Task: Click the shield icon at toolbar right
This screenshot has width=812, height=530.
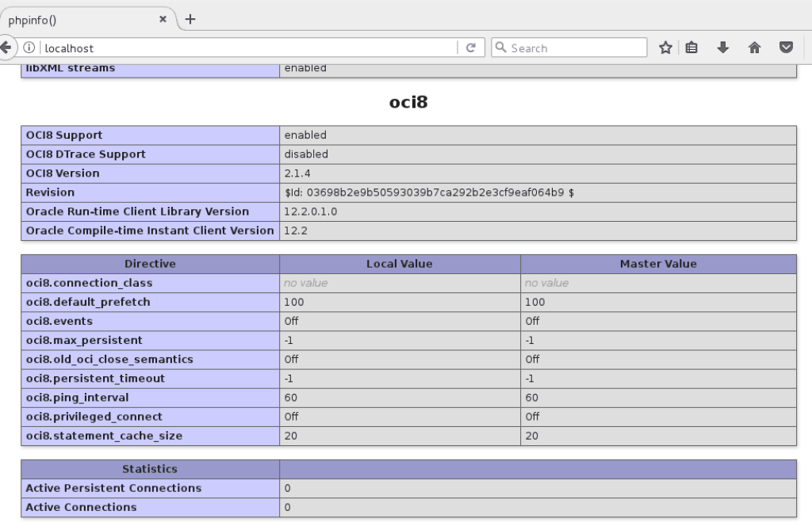Action: click(786, 47)
